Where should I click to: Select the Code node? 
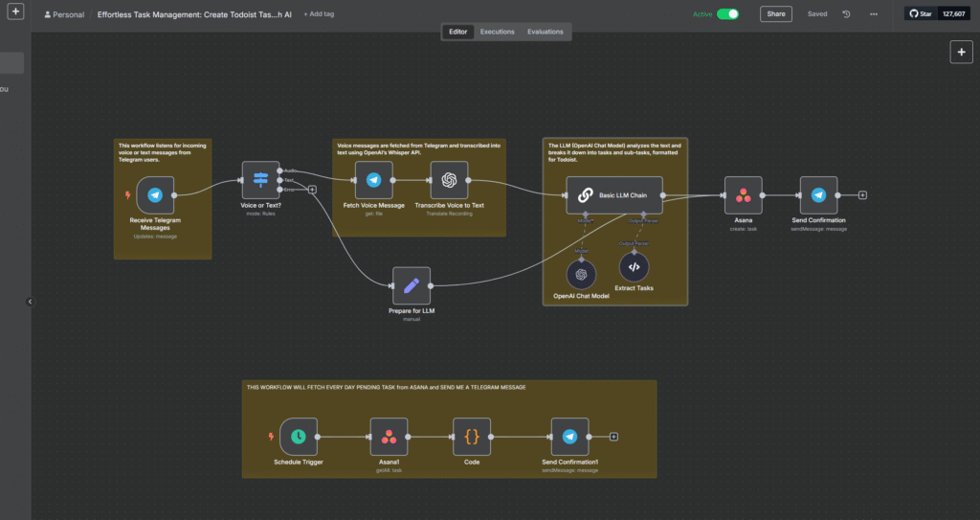coord(472,437)
